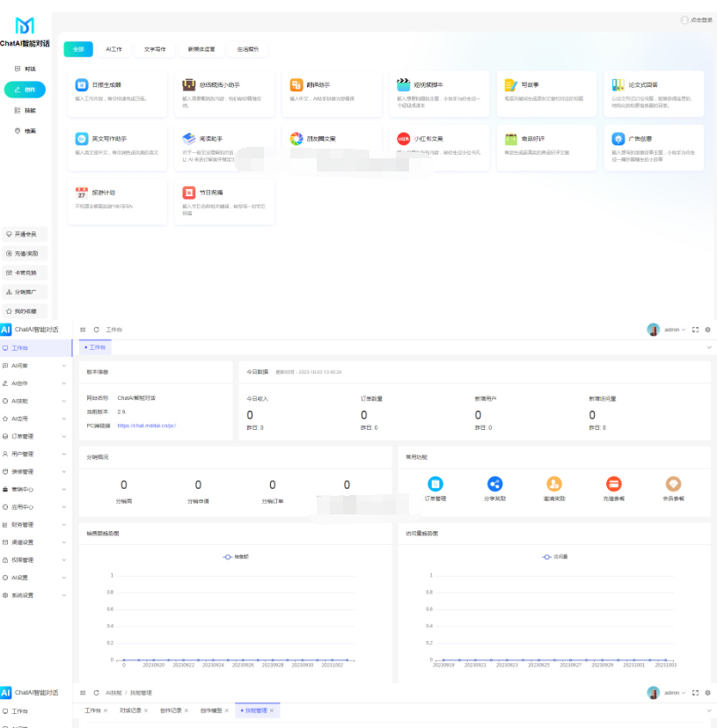
Task: Hide the 销售额 series via chart legend
Action: point(238,557)
